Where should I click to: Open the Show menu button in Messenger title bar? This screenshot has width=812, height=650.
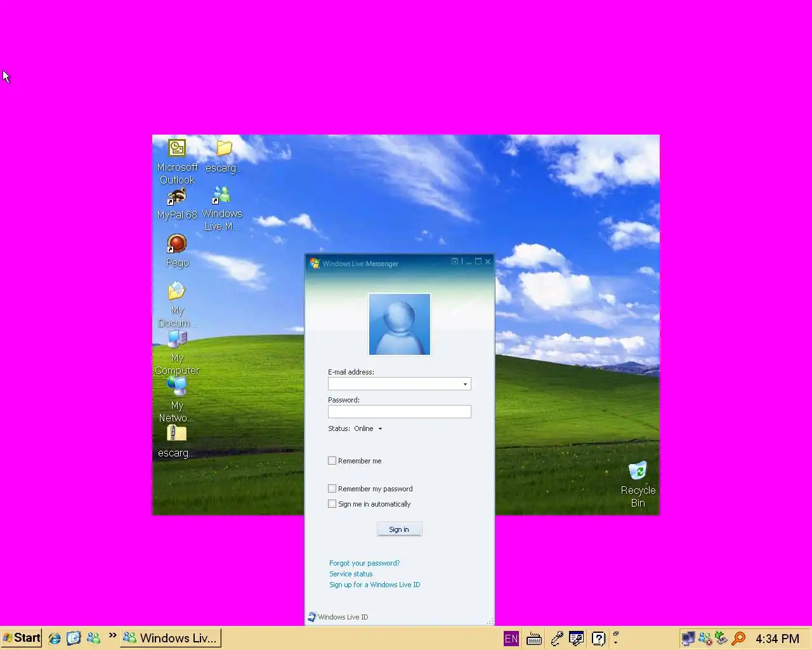(x=455, y=261)
